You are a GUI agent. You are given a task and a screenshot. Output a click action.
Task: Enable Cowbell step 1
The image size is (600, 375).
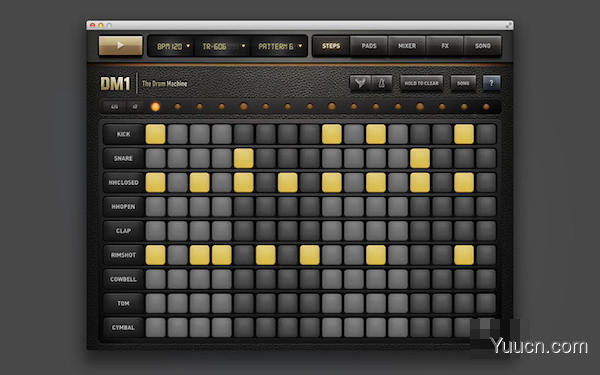[x=155, y=279]
